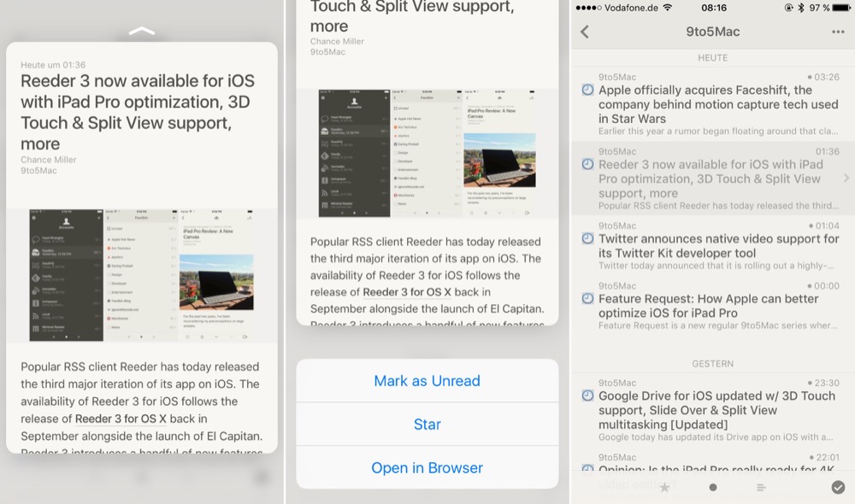
Task: Show all items with the lines icon
Action: click(x=761, y=487)
